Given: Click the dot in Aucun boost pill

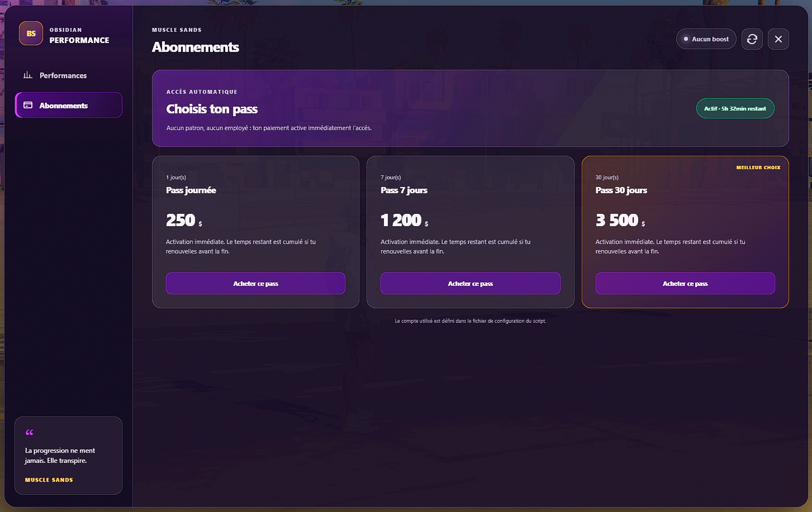Looking at the screenshot, I should tap(686, 39).
